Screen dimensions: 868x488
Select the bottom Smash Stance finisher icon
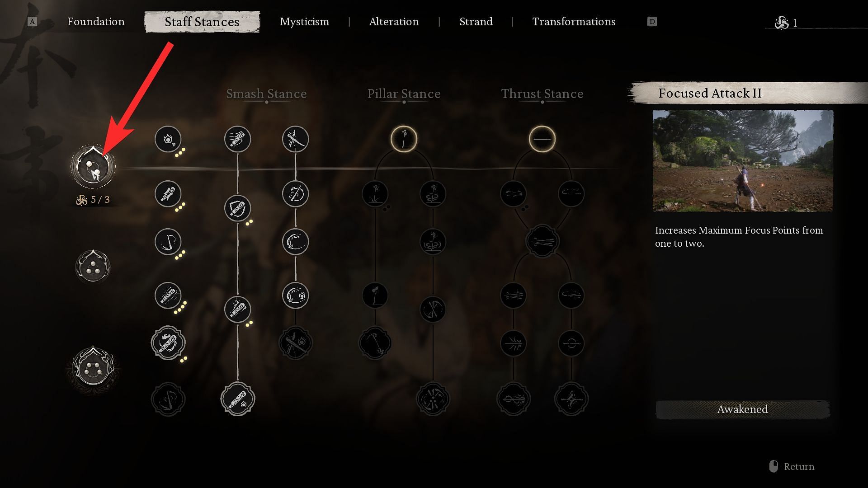point(237,398)
